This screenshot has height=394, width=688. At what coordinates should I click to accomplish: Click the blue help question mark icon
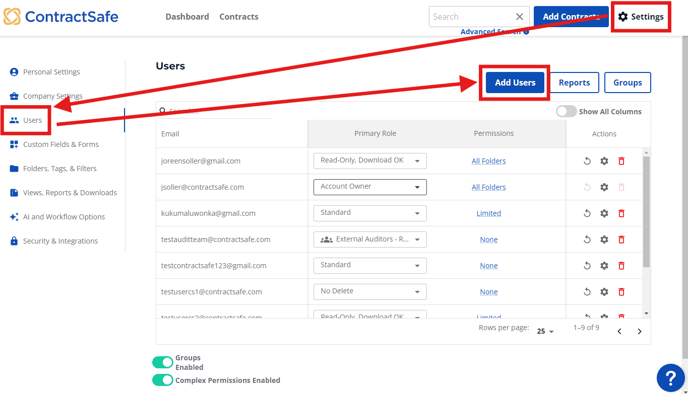670,378
